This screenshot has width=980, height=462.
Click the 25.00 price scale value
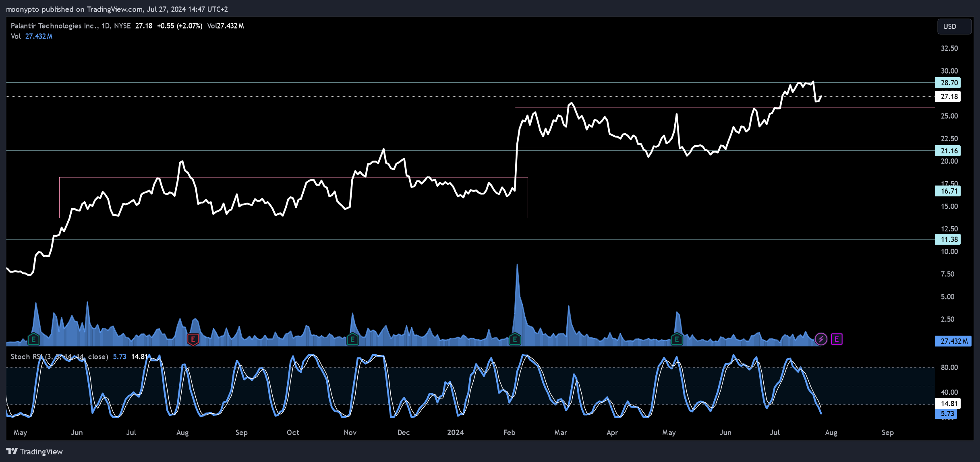[949, 116]
